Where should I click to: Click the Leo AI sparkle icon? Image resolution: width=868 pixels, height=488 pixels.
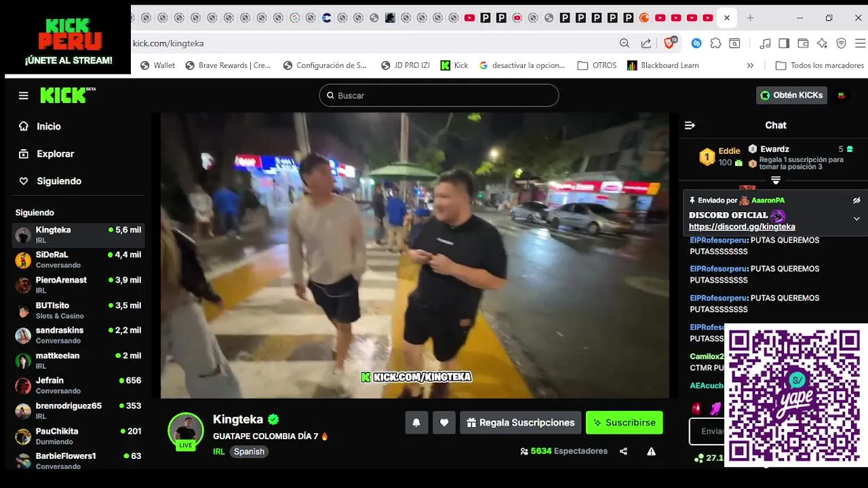(822, 43)
